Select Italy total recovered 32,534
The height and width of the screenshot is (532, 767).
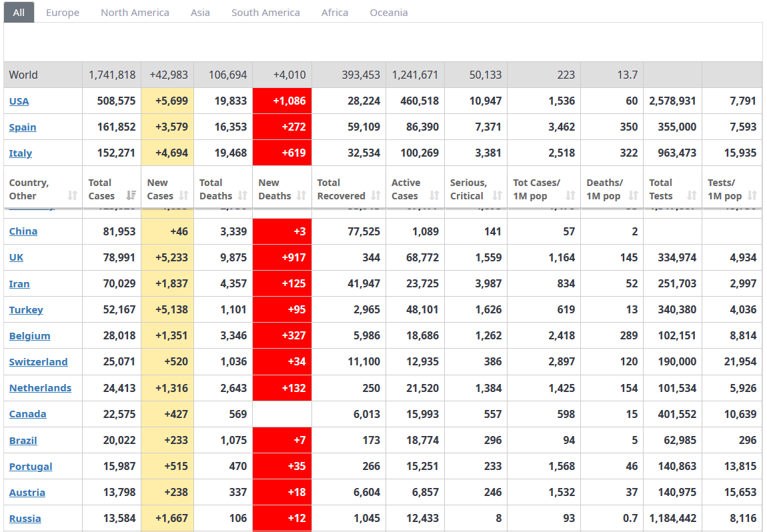click(x=364, y=153)
